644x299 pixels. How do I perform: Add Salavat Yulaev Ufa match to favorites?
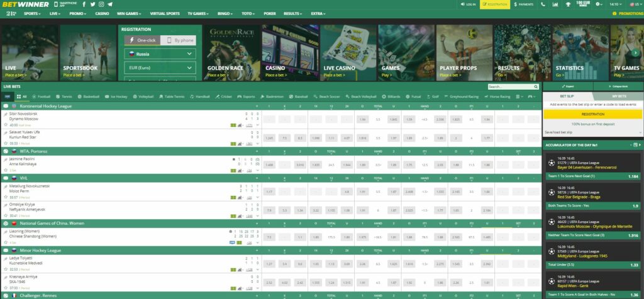tap(6, 144)
